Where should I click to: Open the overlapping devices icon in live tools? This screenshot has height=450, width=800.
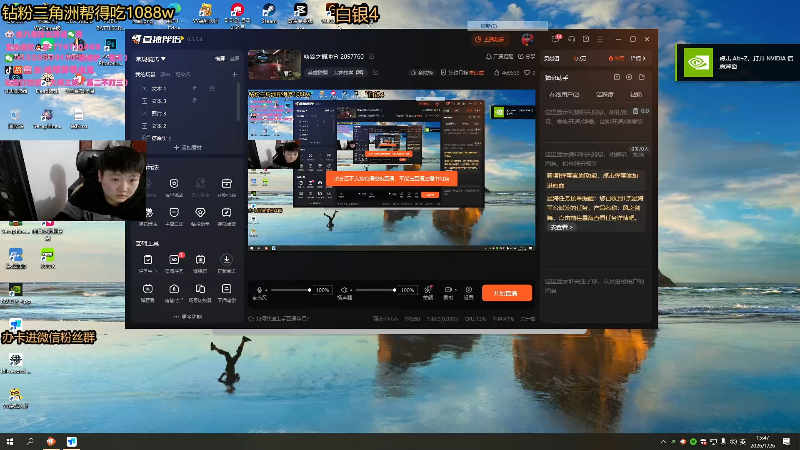(200, 289)
